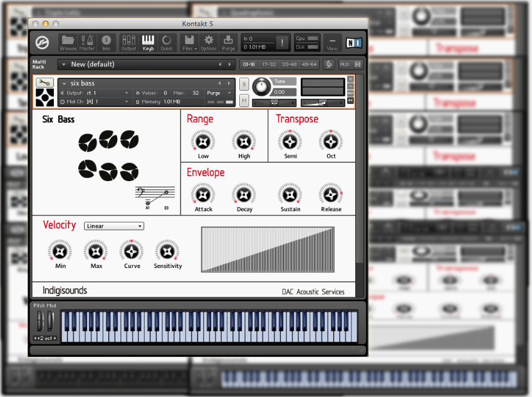Open the Info pane
532x397 pixels.
click(x=106, y=42)
